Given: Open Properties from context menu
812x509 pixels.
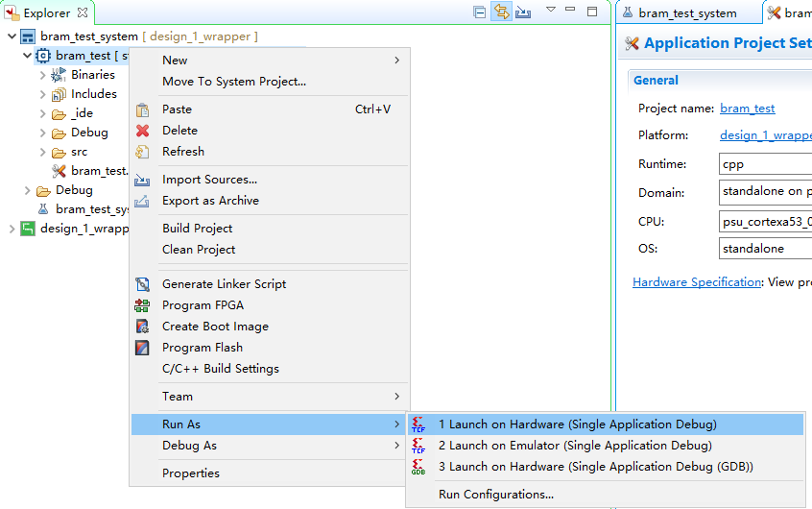Looking at the screenshot, I should [x=270, y=473].
